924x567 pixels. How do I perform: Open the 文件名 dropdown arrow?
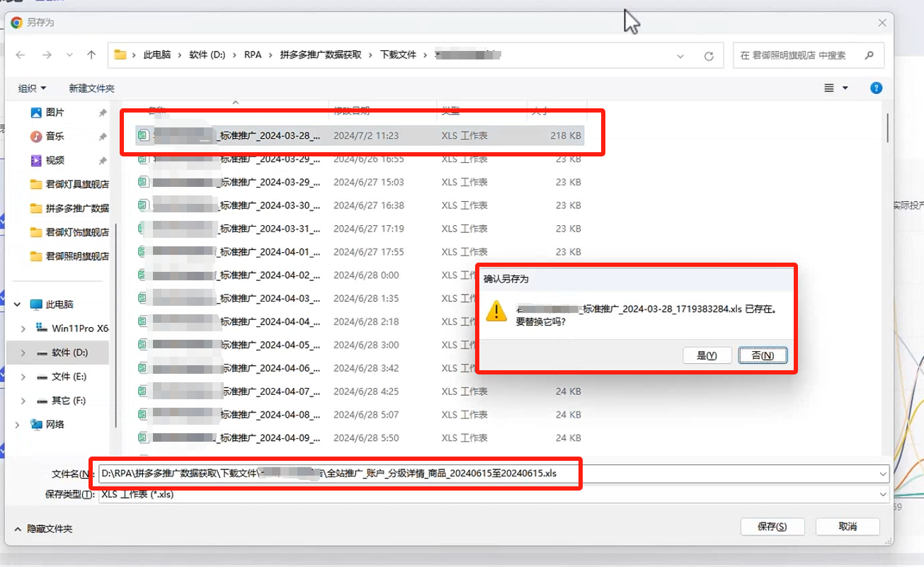(883, 474)
